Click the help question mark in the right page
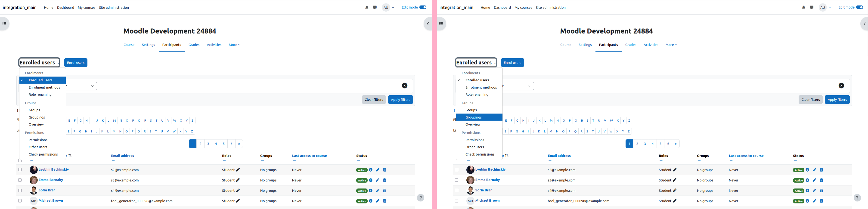Viewport: 868px width, 209px height. tap(857, 198)
